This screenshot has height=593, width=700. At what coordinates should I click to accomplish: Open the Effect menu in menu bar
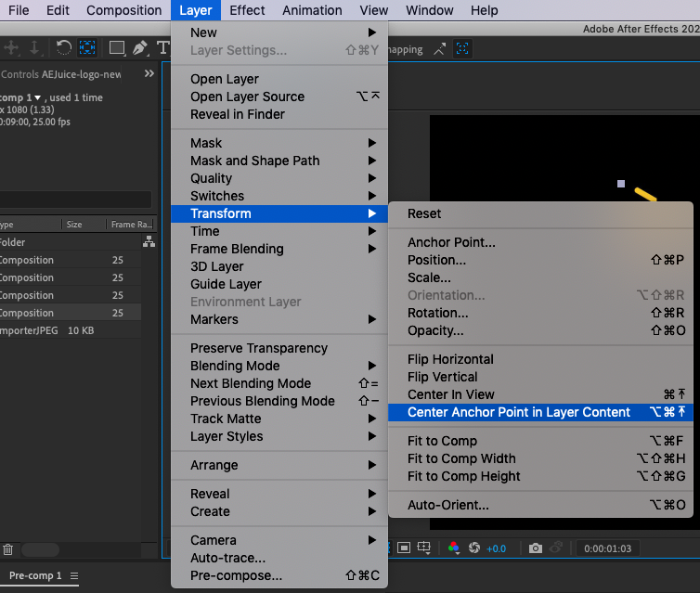point(247,10)
